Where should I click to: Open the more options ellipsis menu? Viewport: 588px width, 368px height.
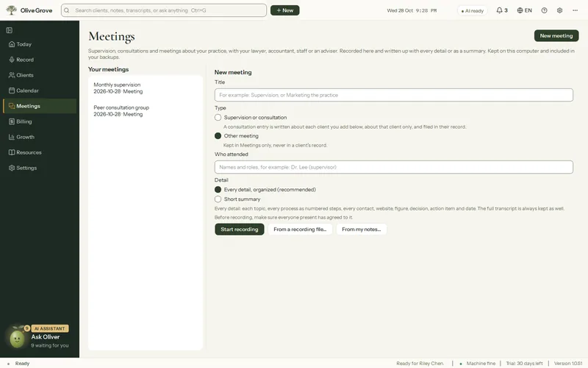click(575, 10)
